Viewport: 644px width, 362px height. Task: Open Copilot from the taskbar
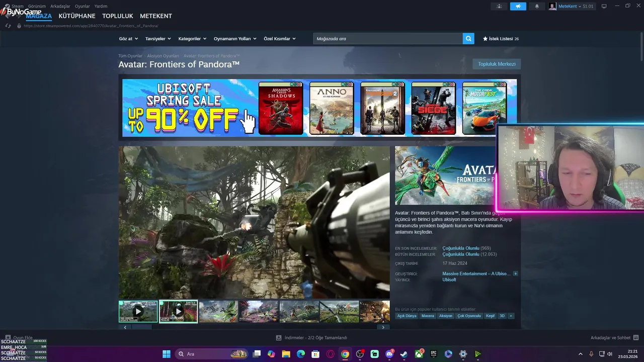[x=271, y=354]
